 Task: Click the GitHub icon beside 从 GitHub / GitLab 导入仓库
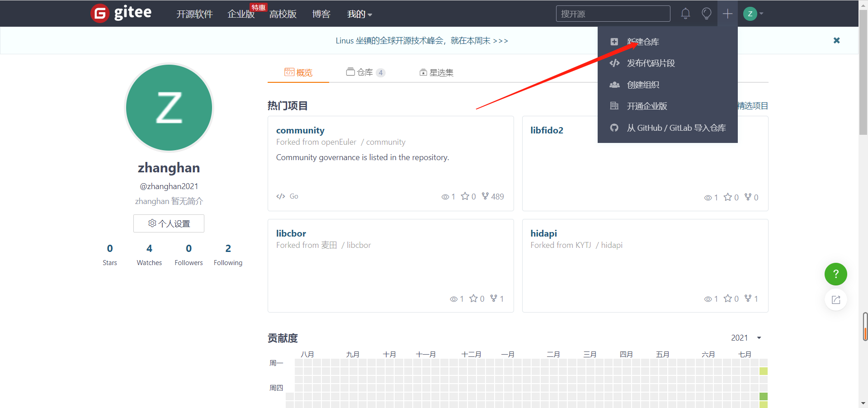(614, 128)
